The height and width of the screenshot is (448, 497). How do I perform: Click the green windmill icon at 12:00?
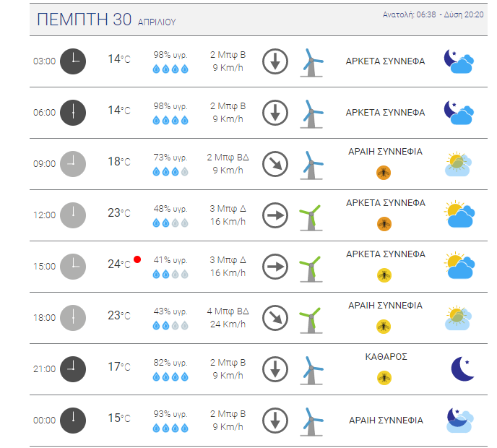click(311, 217)
